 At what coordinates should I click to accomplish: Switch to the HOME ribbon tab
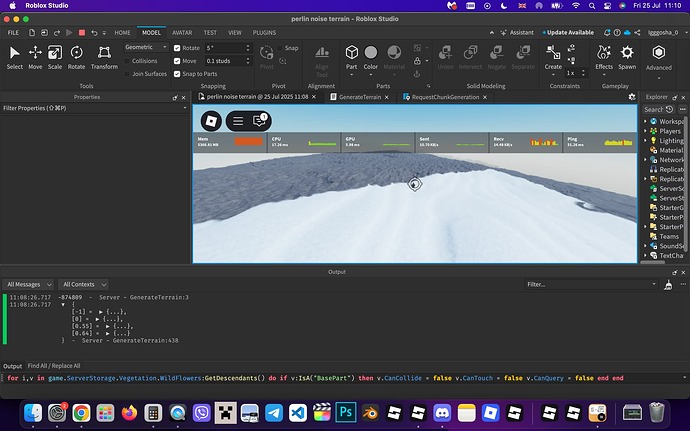point(122,33)
